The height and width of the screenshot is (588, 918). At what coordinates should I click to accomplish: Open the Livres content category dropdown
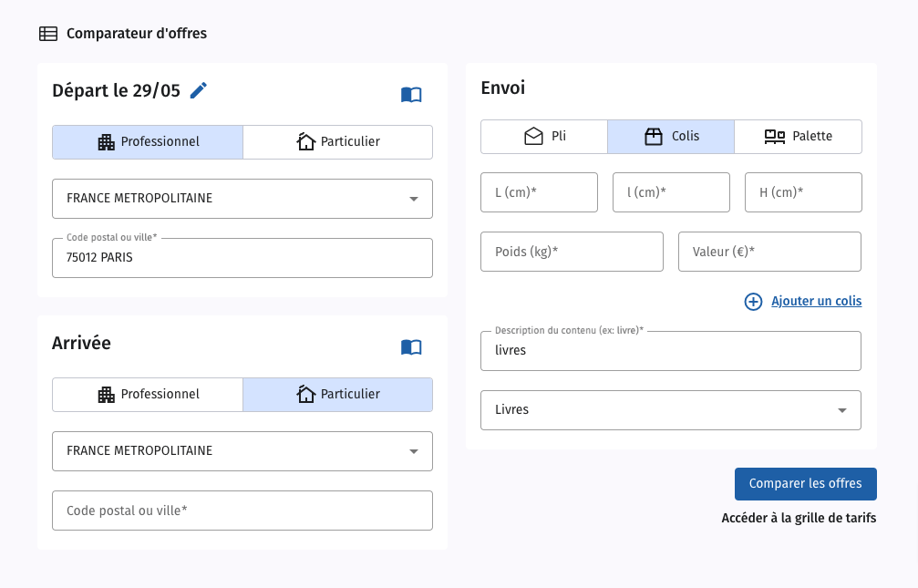pyautogui.click(x=671, y=410)
